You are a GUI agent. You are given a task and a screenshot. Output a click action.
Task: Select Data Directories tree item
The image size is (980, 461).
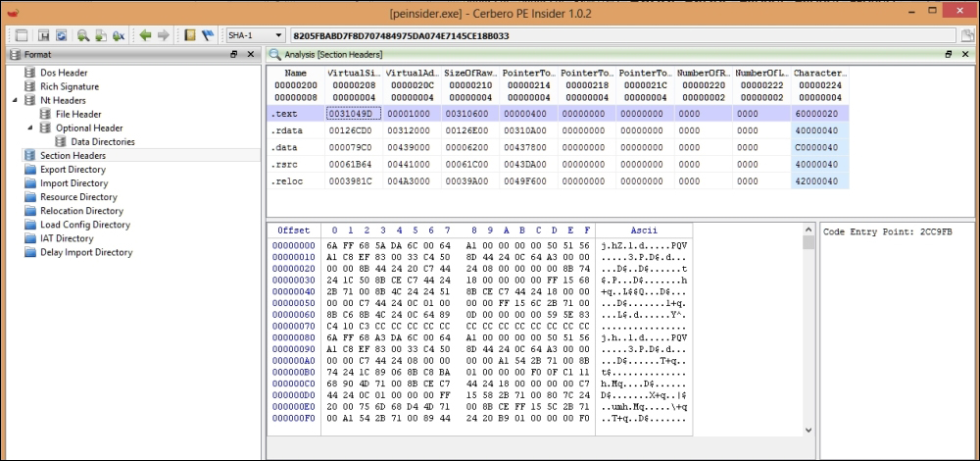click(102, 141)
